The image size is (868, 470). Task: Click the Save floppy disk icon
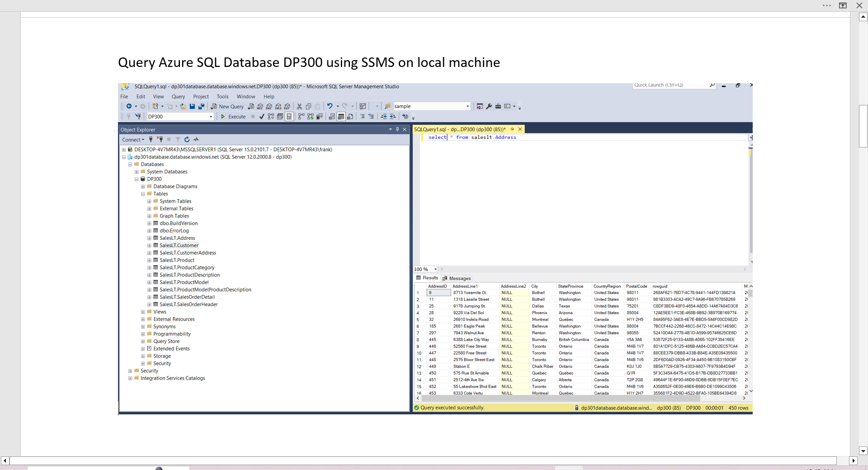[x=192, y=106]
